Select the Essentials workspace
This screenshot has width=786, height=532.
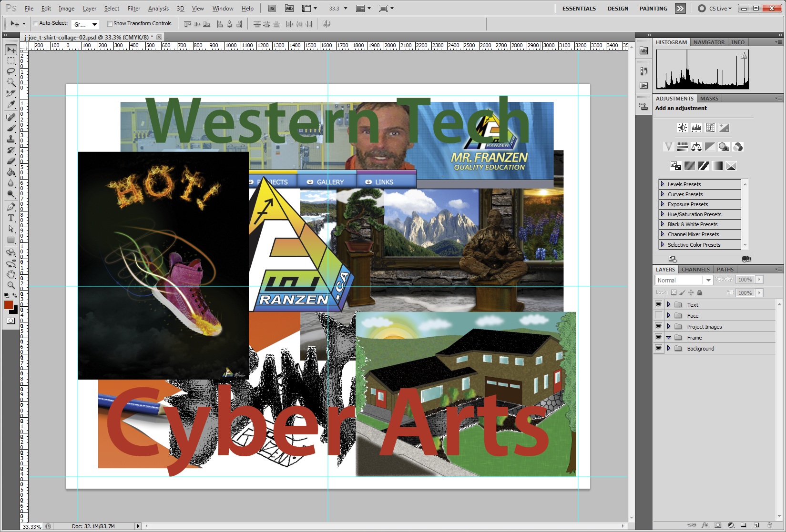(579, 9)
